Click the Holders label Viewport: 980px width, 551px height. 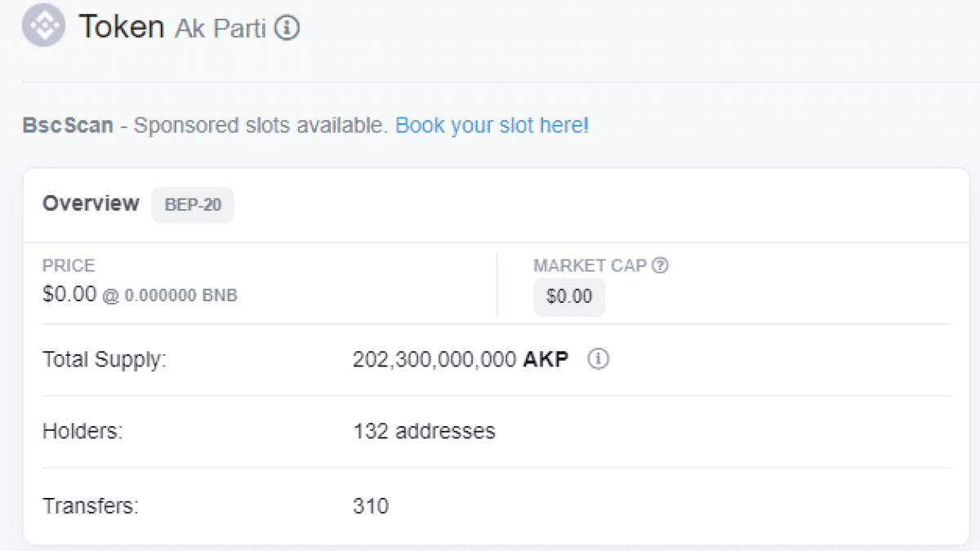pyautogui.click(x=82, y=431)
